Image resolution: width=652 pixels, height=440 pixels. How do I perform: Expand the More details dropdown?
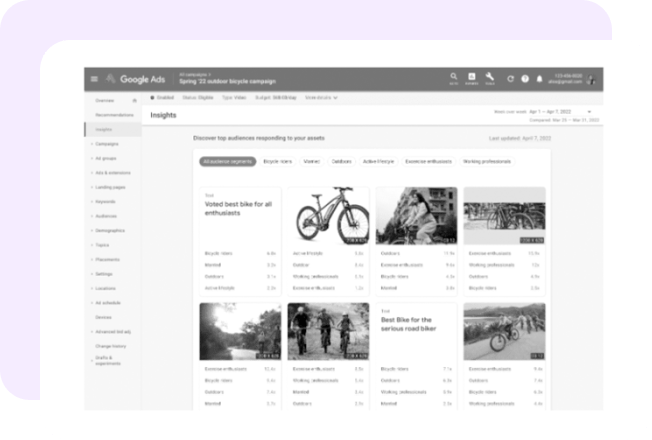click(x=321, y=98)
